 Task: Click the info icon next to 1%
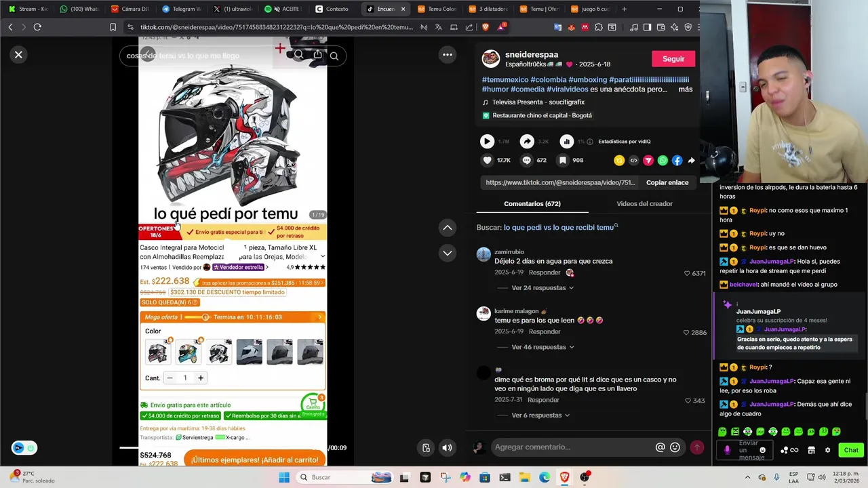pos(589,142)
